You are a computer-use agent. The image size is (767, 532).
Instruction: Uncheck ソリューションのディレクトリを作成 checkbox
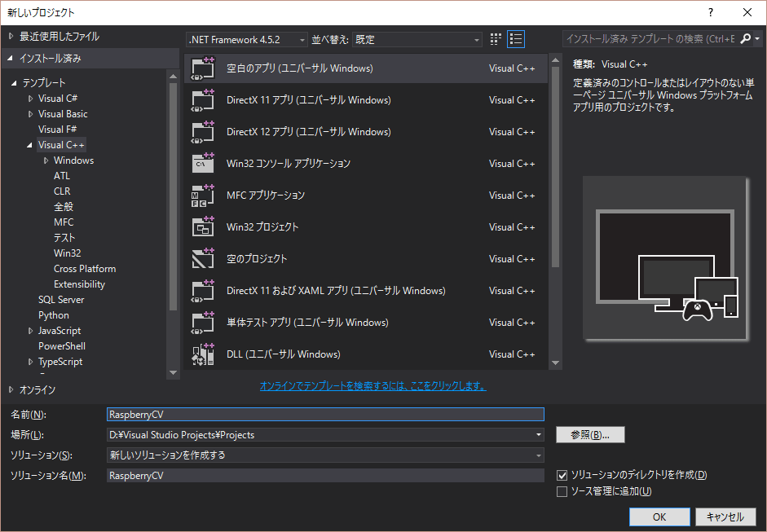(x=561, y=475)
